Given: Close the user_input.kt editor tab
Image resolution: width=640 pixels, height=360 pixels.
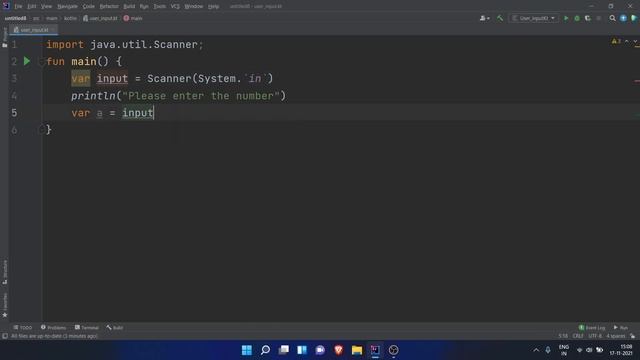Looking at the screenshot, I should click(x=53, y=30).
